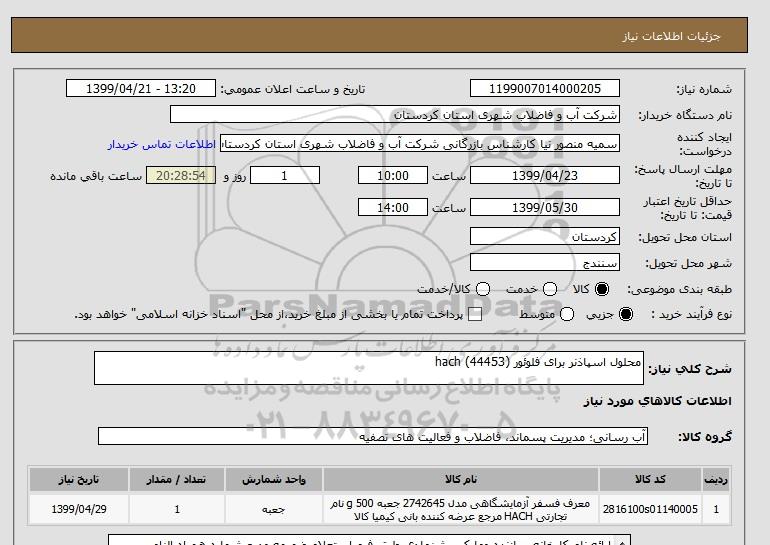
Task: Click the need number field 1199007014000205
Action: click(x=545, y=89)
